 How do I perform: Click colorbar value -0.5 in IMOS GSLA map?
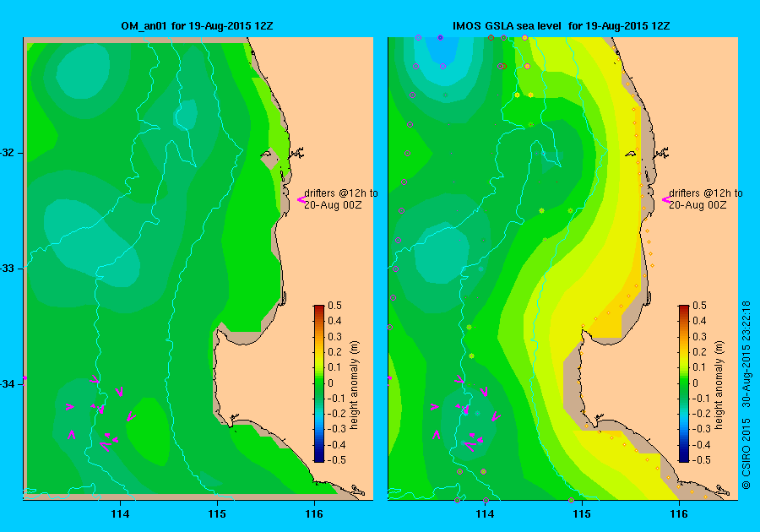click(702, 460)
